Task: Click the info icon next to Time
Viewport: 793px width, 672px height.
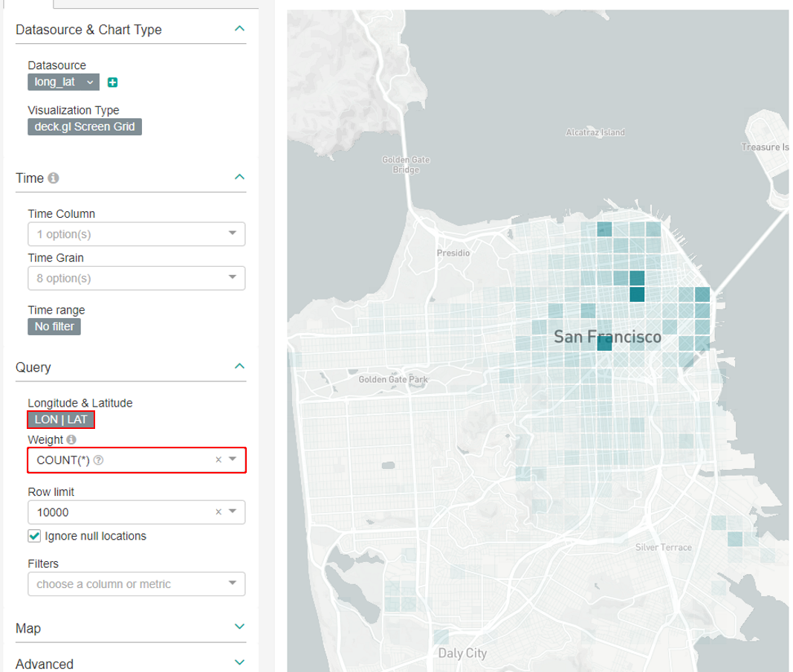Action: click(54, 178)
